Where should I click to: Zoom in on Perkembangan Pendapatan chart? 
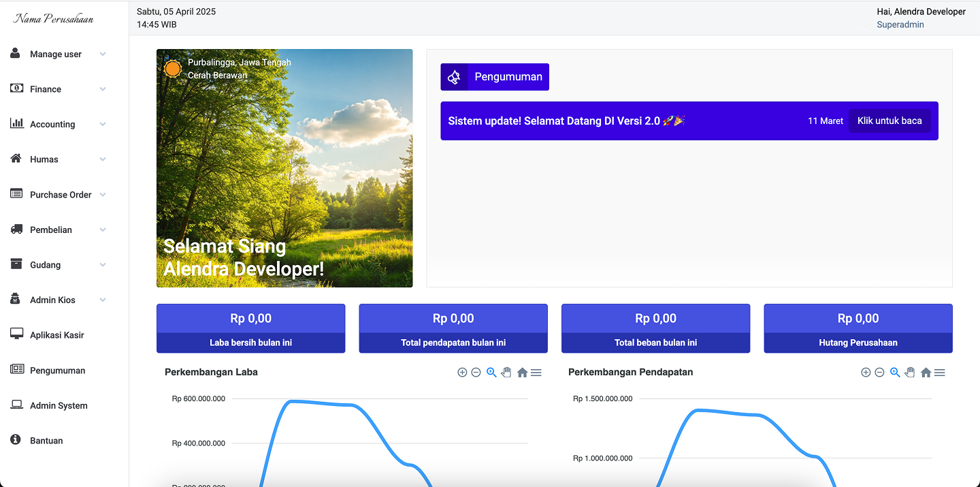[x=866, y=373]
